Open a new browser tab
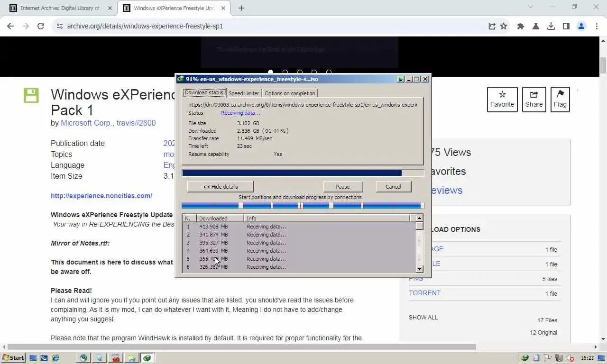Viewport: 607px width, 364px height. (x=241, y=8)
